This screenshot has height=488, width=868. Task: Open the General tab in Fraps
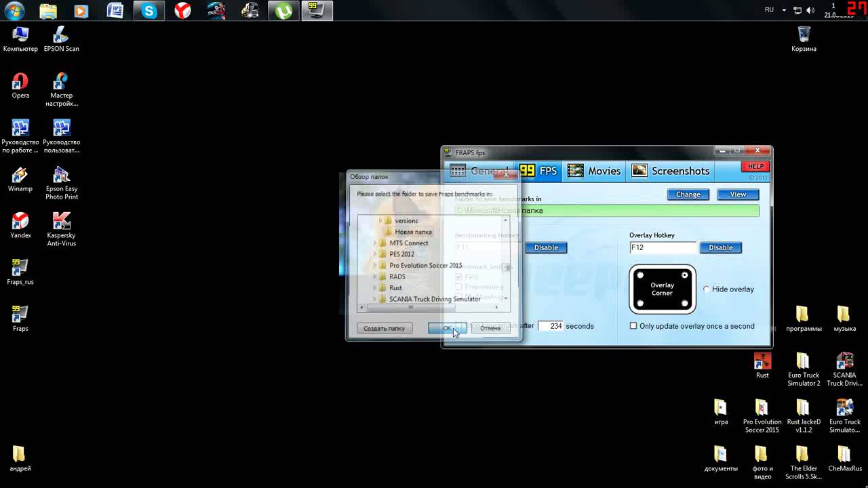[479, 171]
